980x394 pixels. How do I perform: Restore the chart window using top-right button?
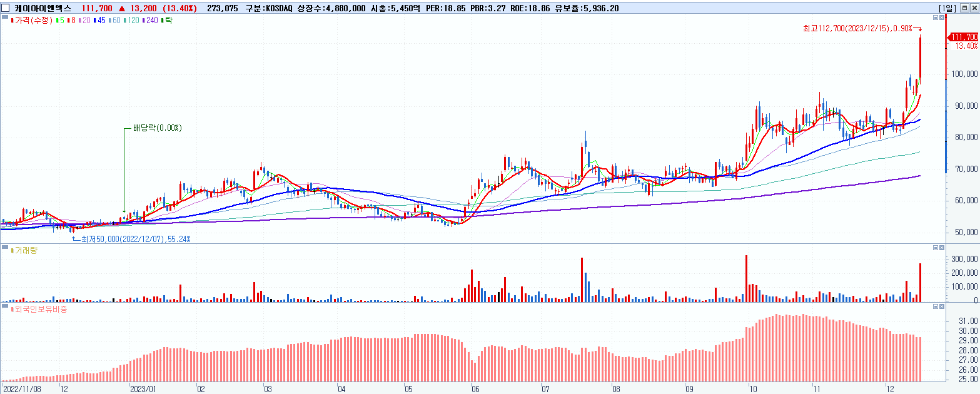[965, 8]
